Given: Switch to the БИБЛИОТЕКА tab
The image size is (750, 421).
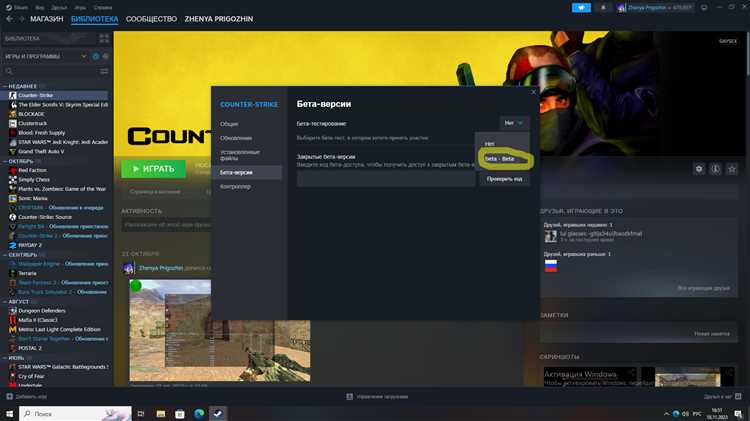Looking at the screenshot, I should click(94, 19).
